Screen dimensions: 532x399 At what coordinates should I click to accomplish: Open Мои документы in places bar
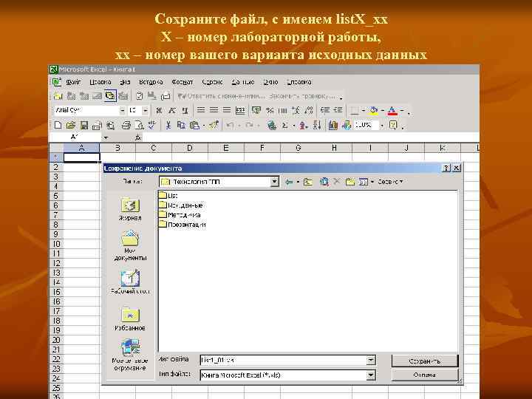[130, 245]
